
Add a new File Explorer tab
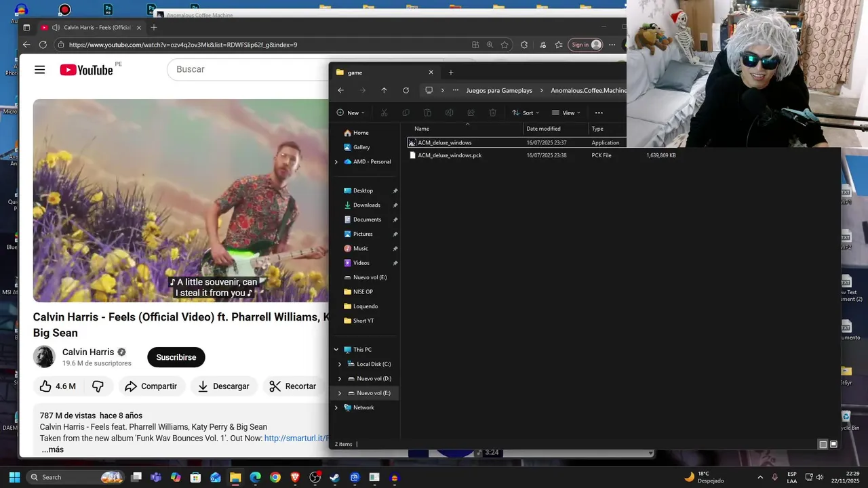click(x=451, y=73)
